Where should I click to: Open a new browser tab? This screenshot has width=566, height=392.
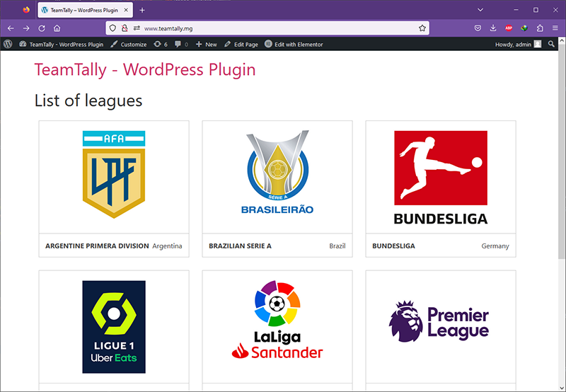(x=142, y=10)
